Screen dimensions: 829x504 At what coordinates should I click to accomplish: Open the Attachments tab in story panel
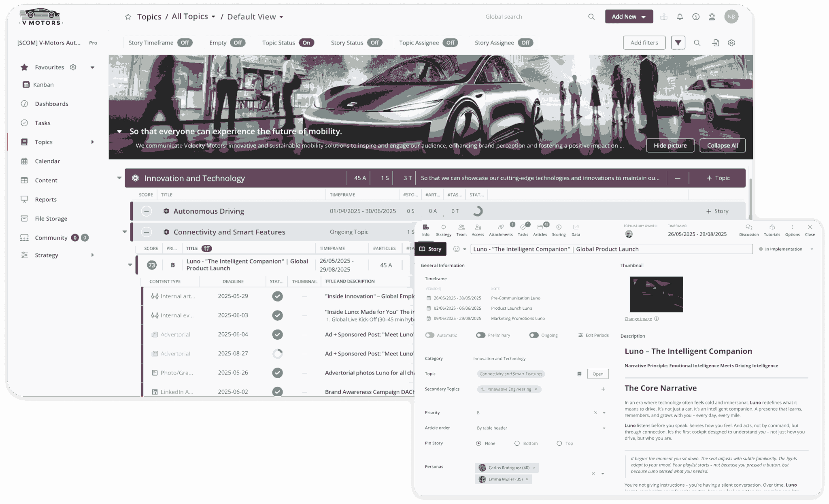point(501,230)
